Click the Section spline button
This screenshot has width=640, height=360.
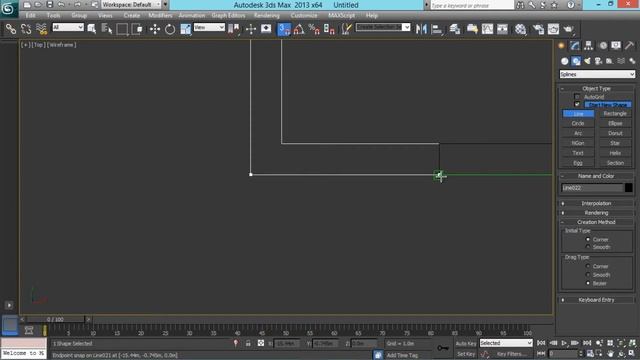[615, 163]
